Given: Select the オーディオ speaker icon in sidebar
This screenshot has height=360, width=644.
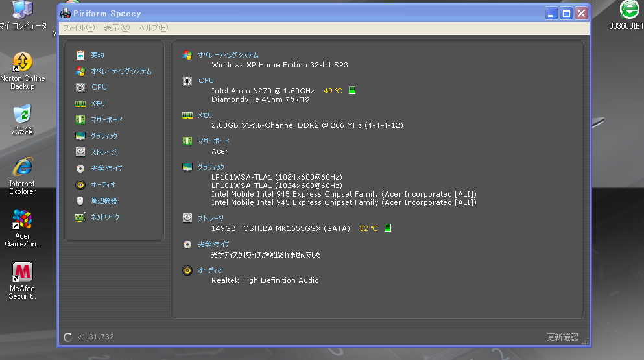Looking at the screenshot, I should click(x=80, y=184).
